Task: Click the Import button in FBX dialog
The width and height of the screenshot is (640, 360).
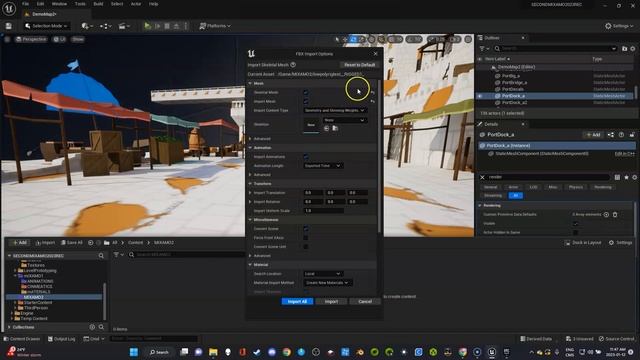Action: [331, 301]
